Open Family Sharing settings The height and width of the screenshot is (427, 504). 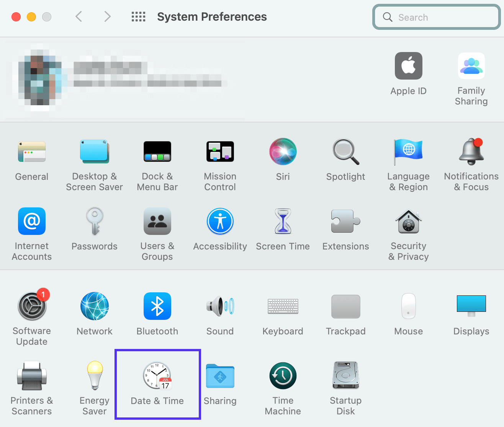pos(471,66)
